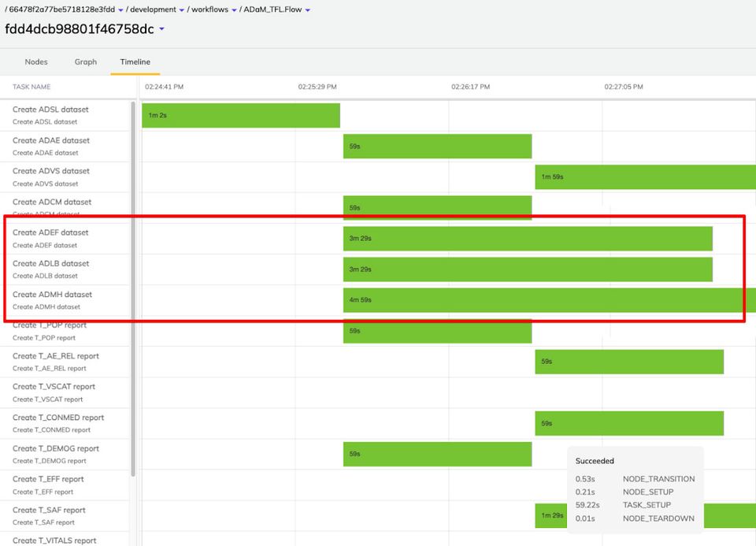Click the Create ADEF dataset 3m 29s bar
This screenshot has height=546, width=756.
pyautogui.click(x=528, y=238)
